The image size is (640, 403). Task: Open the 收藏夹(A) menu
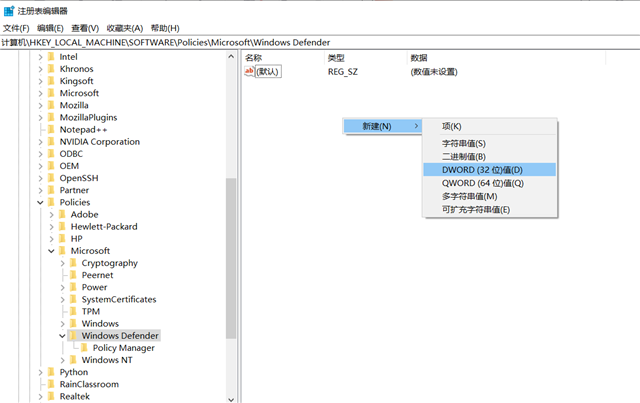coord(123,28)
